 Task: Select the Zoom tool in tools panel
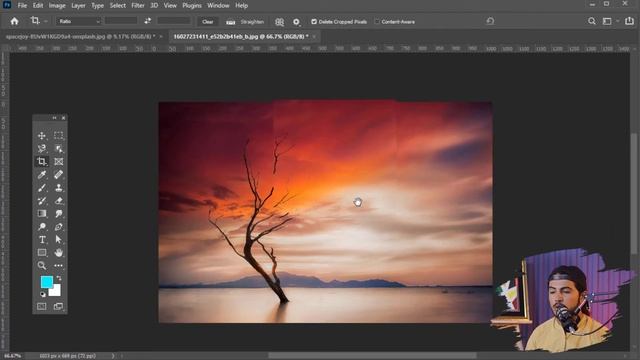(x=42, y=266)
